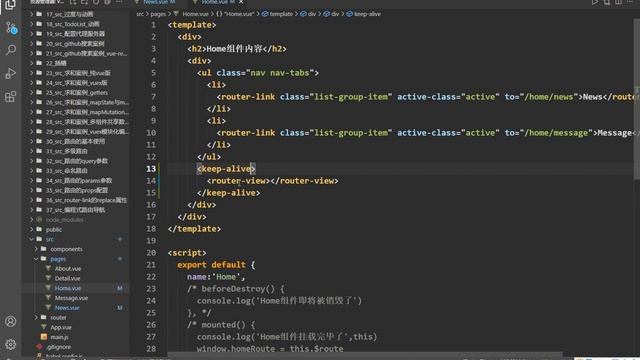Image resolution: width=640 pixels, height=360 pixels.
Task: Click the "/home/message" string on line 10
Action: [556, 133]
